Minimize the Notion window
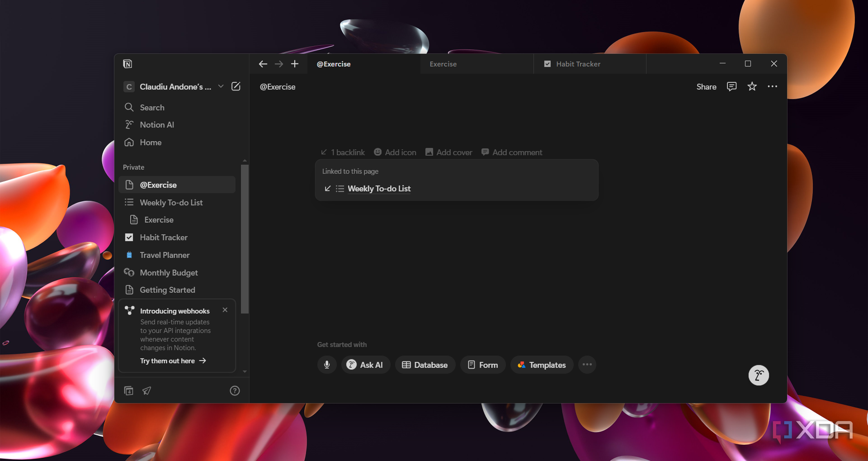 (x=722, y=64)
